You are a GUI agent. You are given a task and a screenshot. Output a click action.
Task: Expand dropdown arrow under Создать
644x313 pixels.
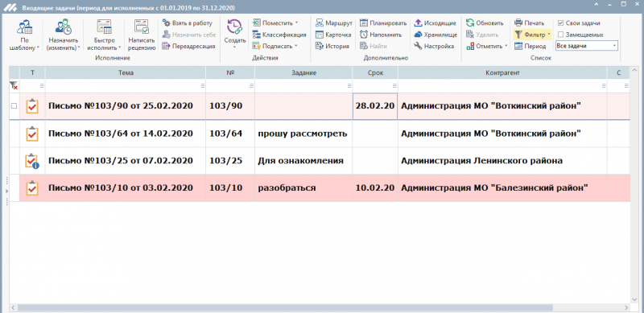click(x=235, y=47)
